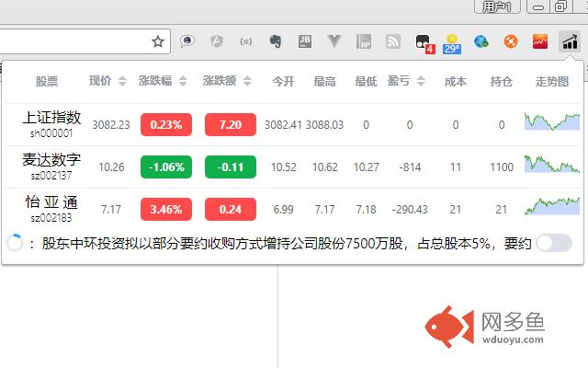Open the 麦达数字 stock row name
This screenshot has width=588, height=368.
51,160
